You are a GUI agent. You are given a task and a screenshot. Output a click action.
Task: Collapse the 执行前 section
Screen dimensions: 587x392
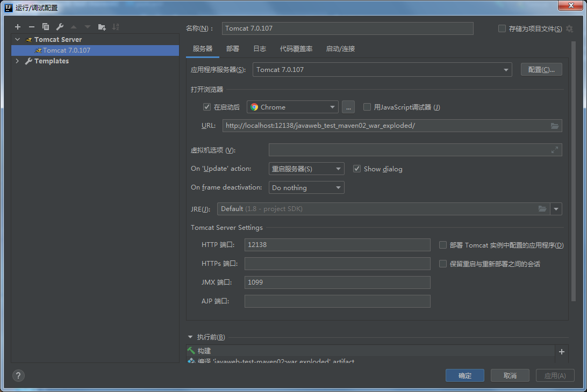(x=190, y=337)
